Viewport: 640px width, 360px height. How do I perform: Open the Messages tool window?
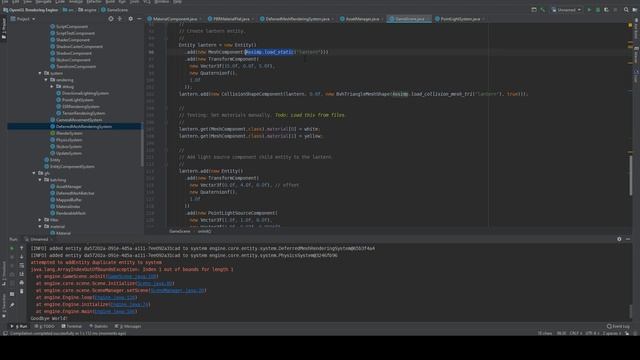128,326
